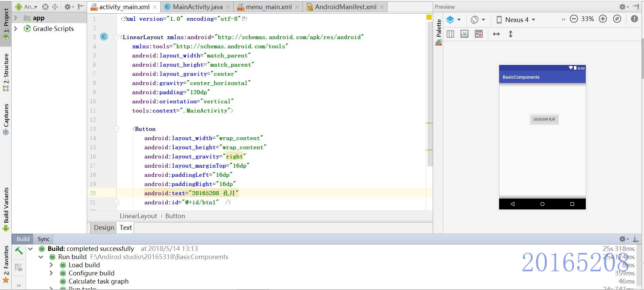
Task: Zoom out the preview
Action: pos(574,19)
